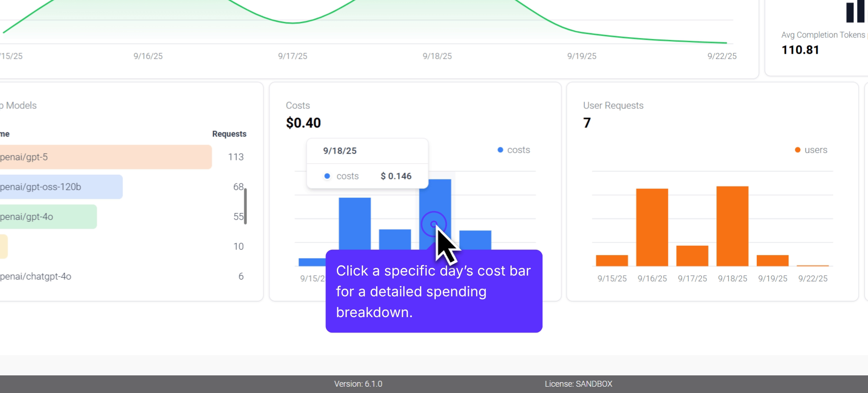Screen dimensions: 868x393
Task: Click the 9/17/25 orange user requests bar
Action: (692, 256)
